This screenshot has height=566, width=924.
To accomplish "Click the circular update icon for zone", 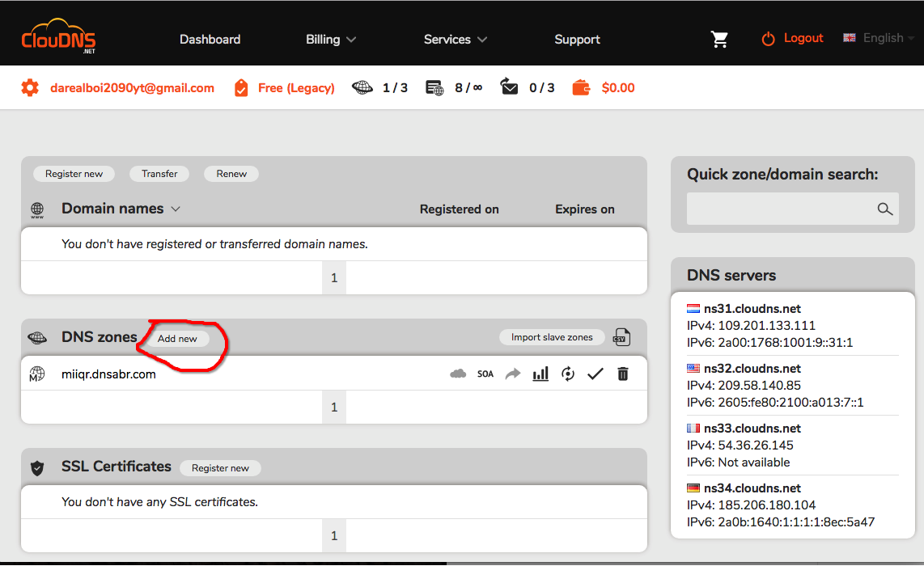I will point(568,374).
